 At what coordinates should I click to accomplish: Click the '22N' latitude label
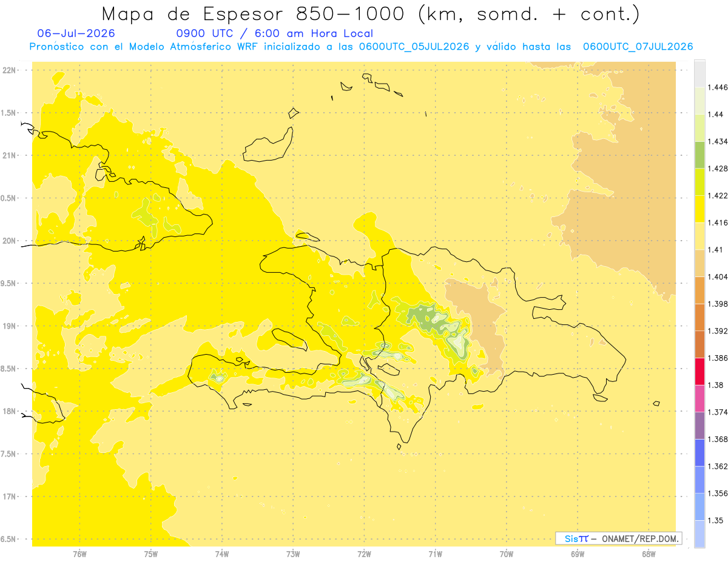9,70
